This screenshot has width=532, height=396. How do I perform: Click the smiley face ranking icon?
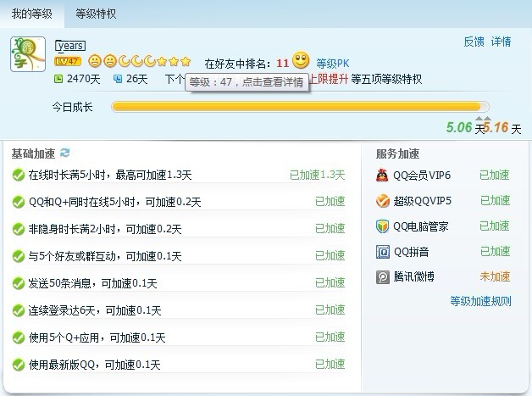click(x=301, y=60)
